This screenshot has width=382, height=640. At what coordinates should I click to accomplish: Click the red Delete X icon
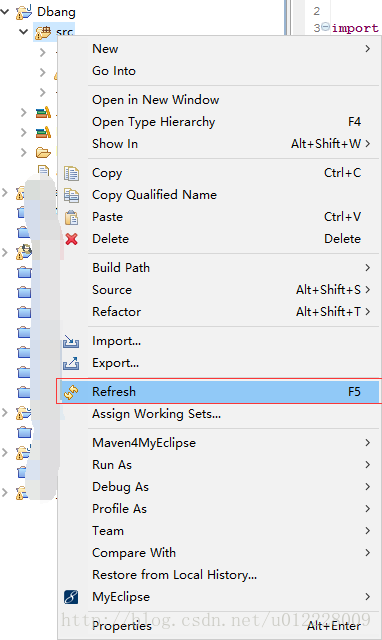[71, 239]
